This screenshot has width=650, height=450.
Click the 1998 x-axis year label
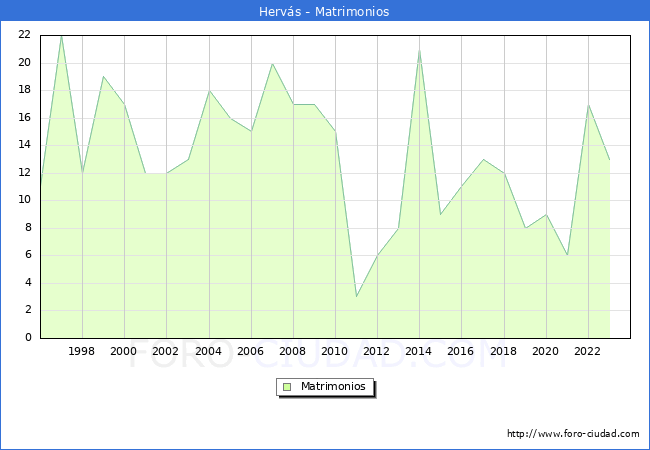pyautogui.click(x=82, y=351)
